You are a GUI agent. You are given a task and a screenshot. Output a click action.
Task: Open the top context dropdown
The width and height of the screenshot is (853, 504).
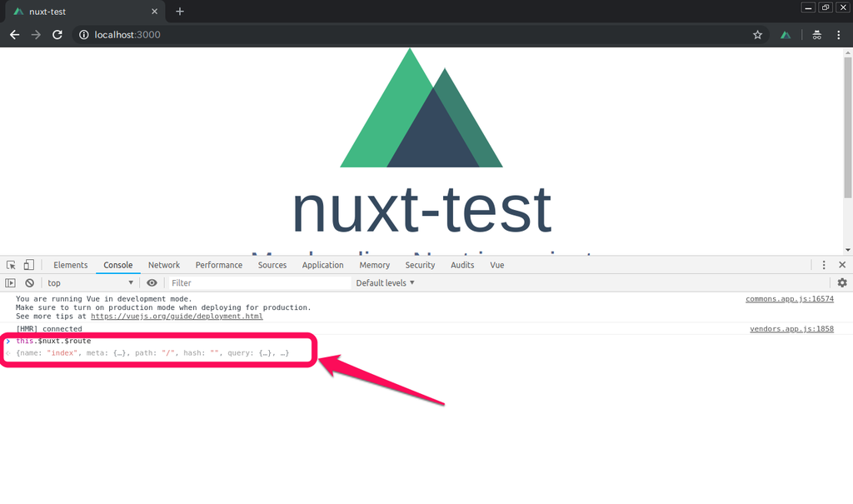click(x=90, y=283)
